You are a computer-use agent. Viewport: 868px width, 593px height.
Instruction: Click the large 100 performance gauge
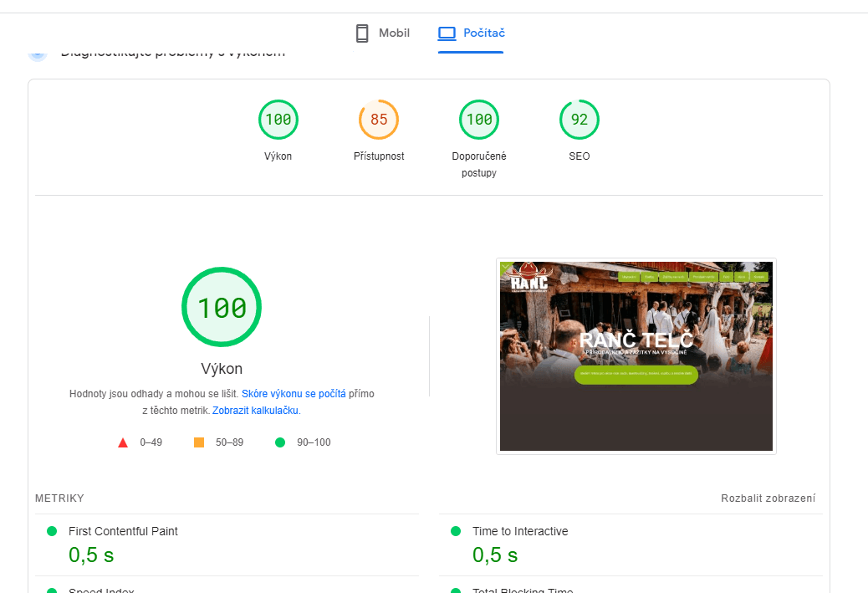click(x=222, y=308)
